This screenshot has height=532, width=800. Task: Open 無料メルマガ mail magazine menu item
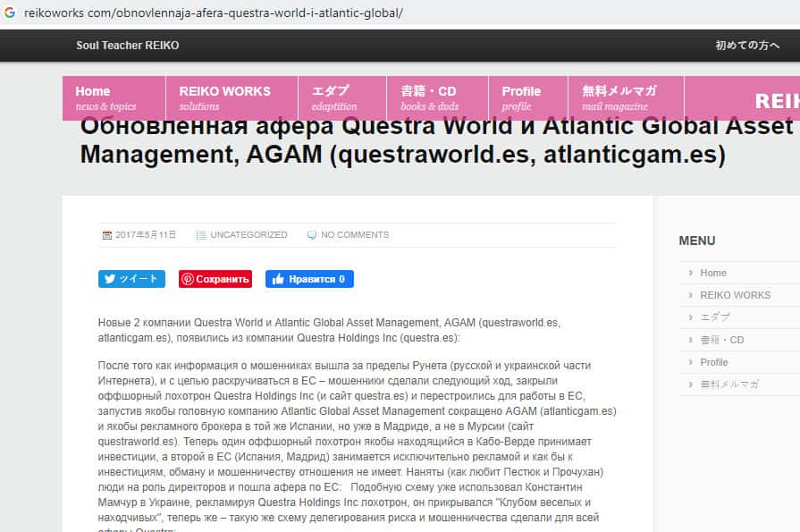coord(626,98)
